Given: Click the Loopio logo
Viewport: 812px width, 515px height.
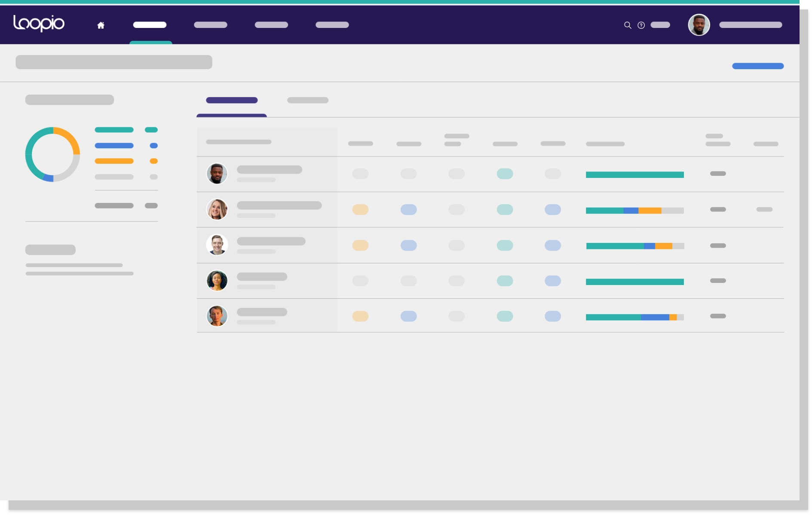Looking at the screenshot, I should coord(39,23).
